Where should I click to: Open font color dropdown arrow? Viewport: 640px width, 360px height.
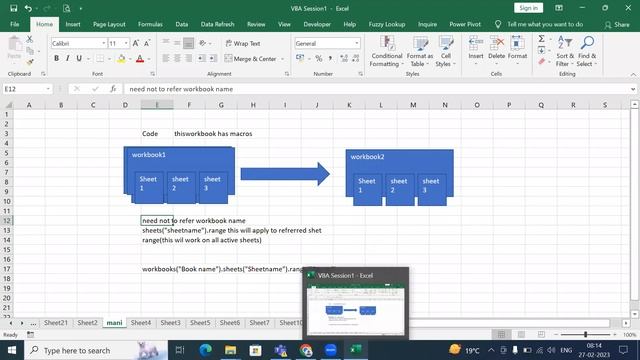[149, 59]
